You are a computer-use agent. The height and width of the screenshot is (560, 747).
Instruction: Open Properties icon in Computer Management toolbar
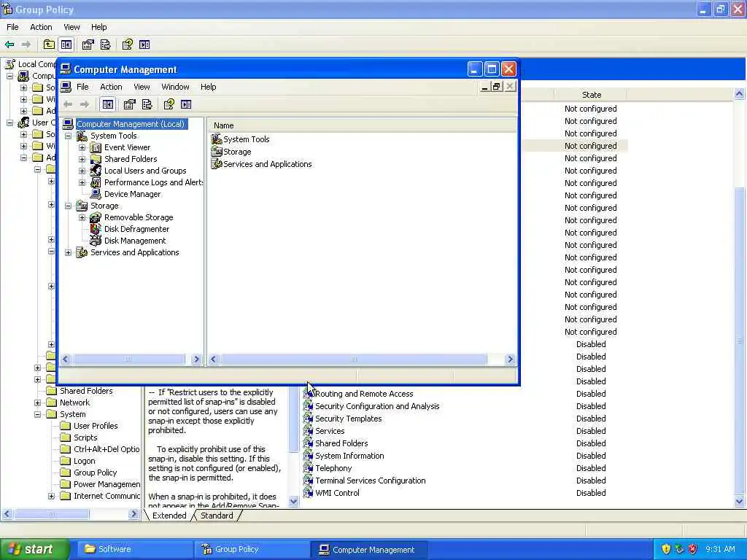[129, 104]
